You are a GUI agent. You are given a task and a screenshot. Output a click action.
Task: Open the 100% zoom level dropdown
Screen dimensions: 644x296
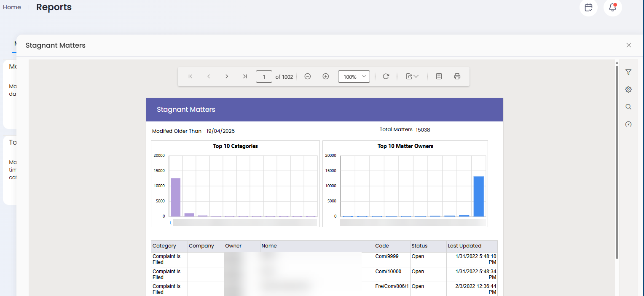pyautogui.click(x=354, y=77)
